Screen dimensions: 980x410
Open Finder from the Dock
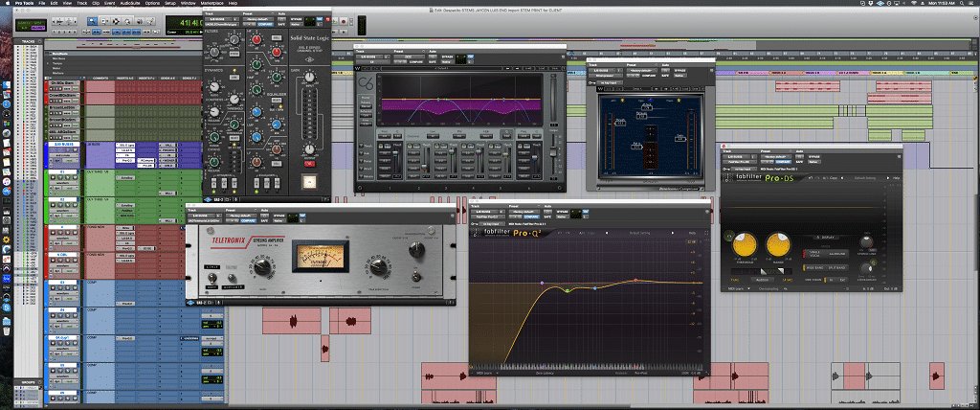pyautogui.click(x=7, y=85)
